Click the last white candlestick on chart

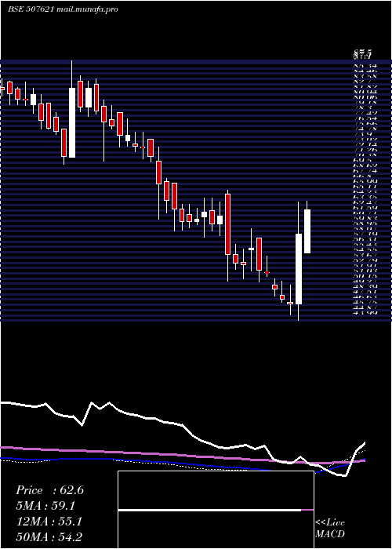point(307,231)
